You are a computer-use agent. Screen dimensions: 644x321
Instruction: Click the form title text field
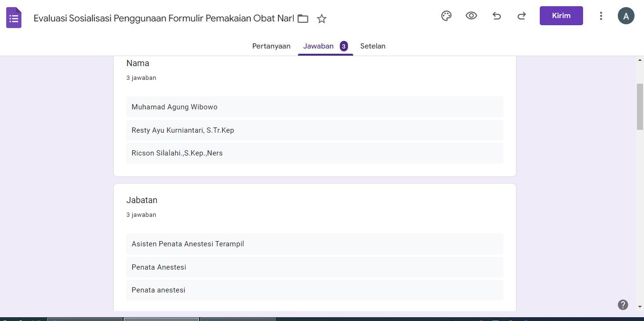[164, 19]
